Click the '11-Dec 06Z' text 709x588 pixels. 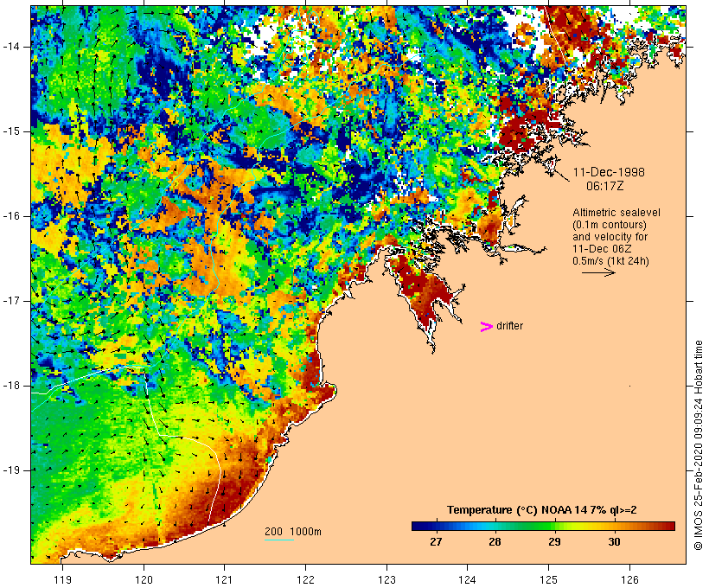602,249
